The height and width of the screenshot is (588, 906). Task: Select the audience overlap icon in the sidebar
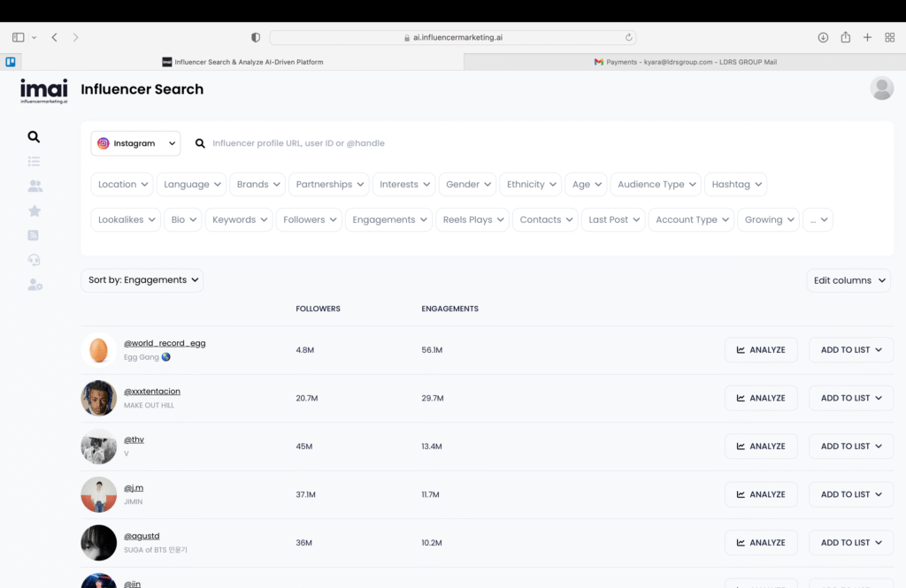pyautogui.click(x=34, y=186)
